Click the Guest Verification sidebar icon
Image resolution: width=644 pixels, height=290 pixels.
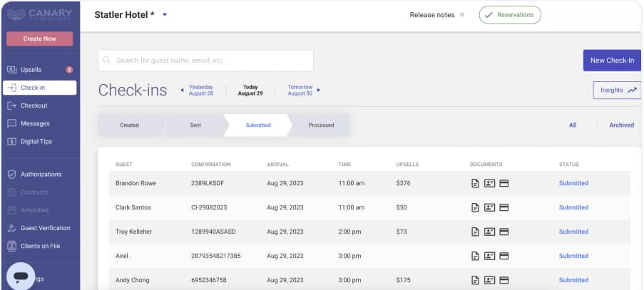[11, 228]
